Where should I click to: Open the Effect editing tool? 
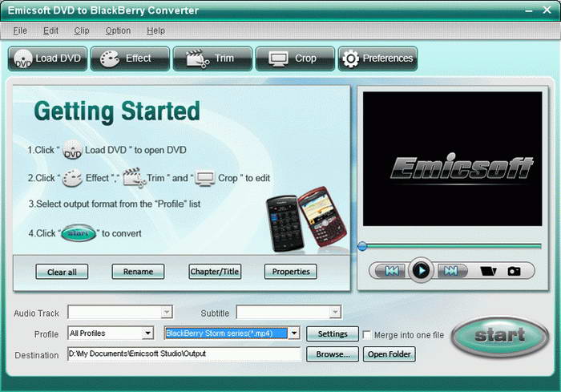tap(130, 59)
